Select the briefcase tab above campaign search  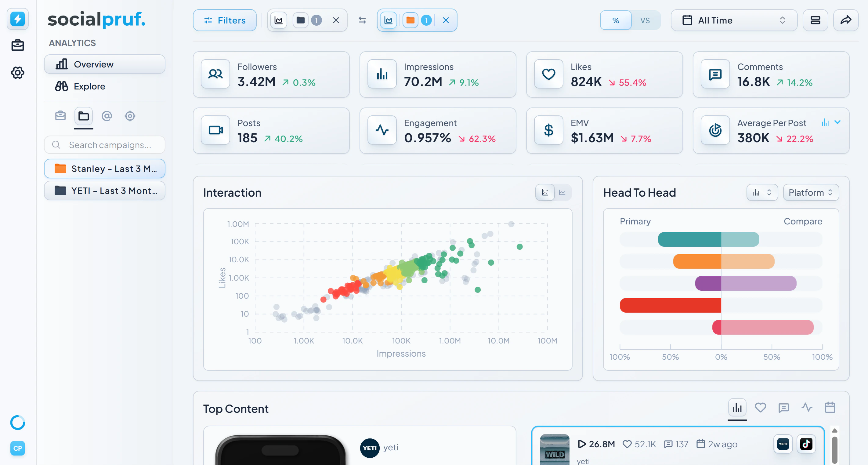(60, 116)
